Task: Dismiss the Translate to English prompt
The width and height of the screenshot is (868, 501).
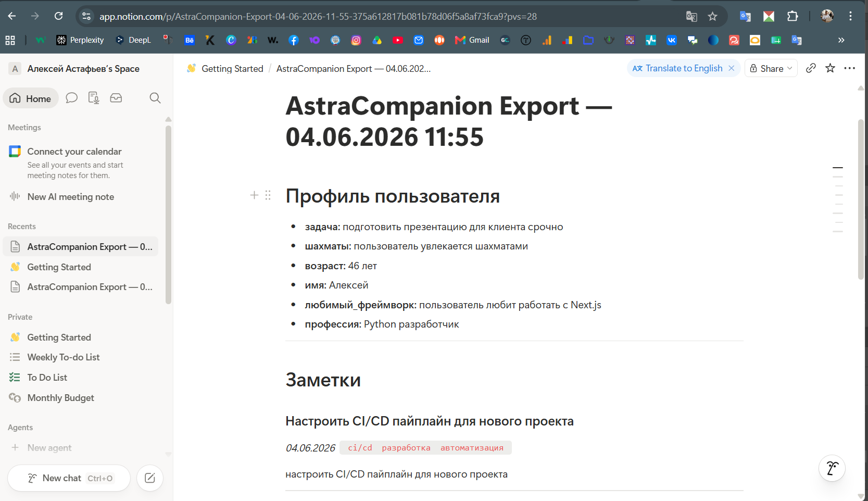Action: (732, 68)
